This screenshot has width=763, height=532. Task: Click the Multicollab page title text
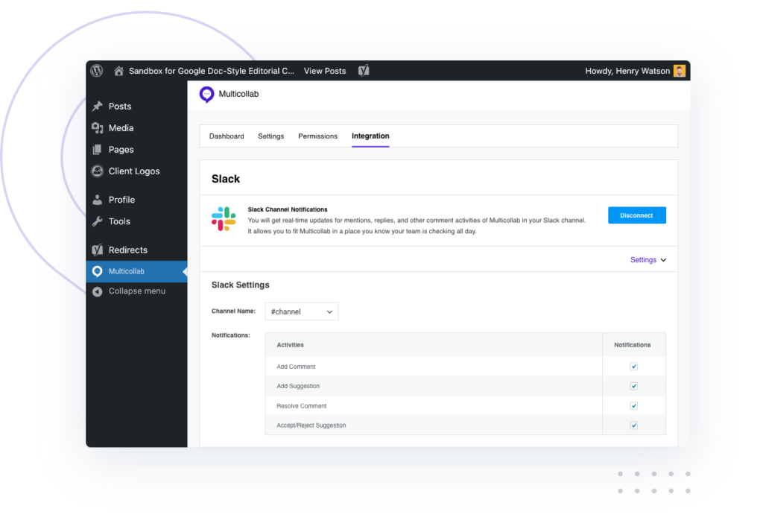click(x=238, y=94)
